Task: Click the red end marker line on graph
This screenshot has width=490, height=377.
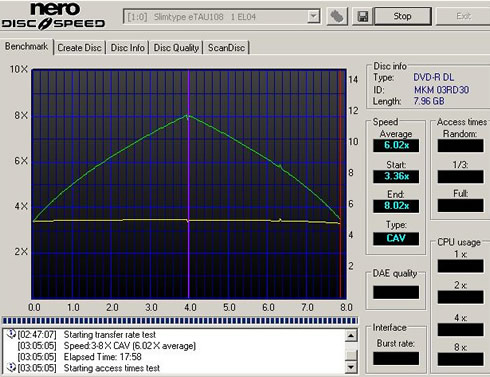Action: click(340, 183)
